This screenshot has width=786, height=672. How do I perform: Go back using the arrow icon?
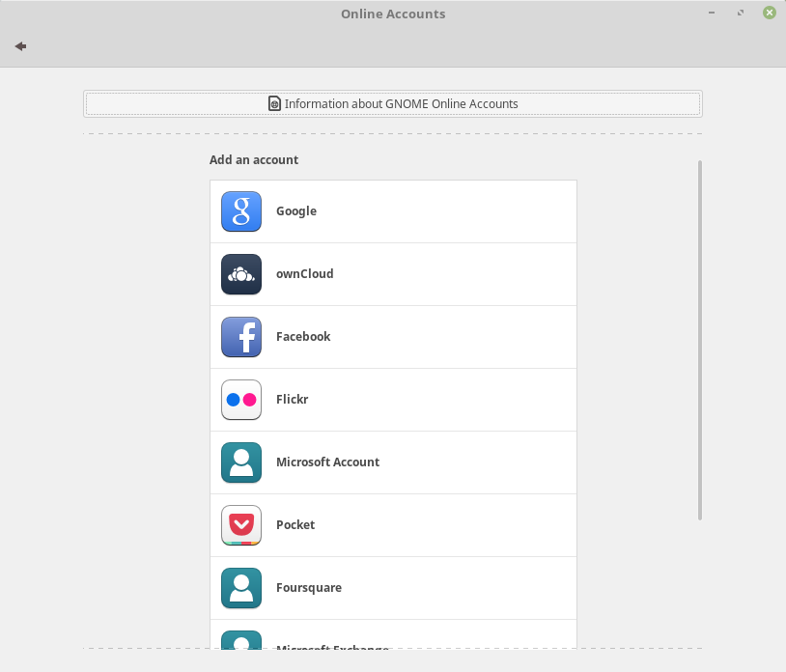point(20,46)
